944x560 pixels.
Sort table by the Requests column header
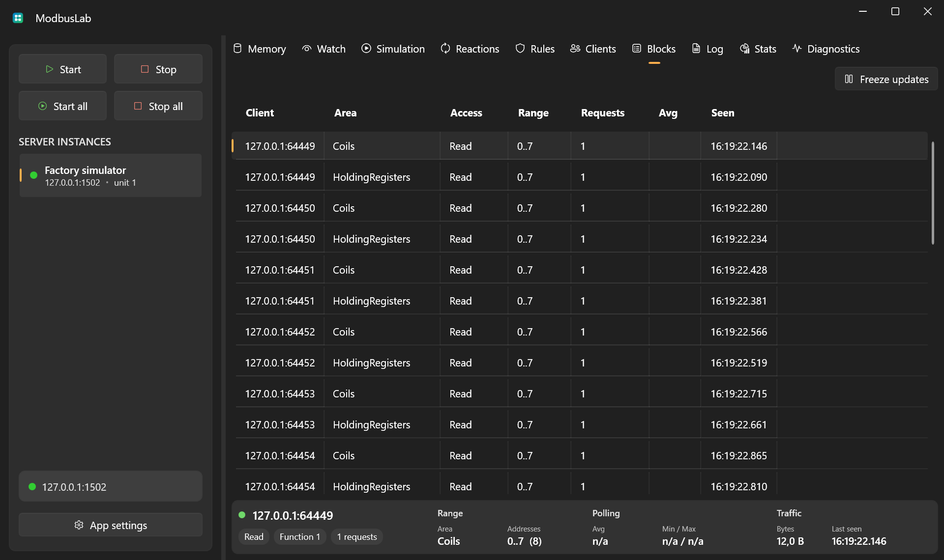point(602,113)
